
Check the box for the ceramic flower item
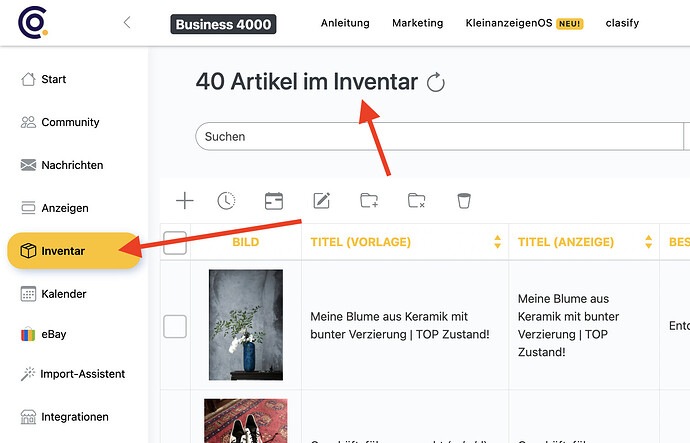[x=175, y=325]
